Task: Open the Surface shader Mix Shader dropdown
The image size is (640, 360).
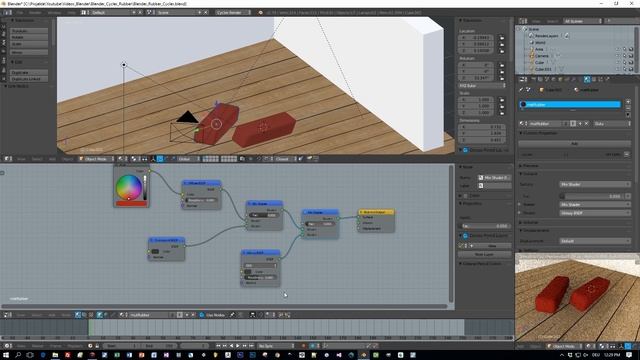Action: tap(594, 184)
